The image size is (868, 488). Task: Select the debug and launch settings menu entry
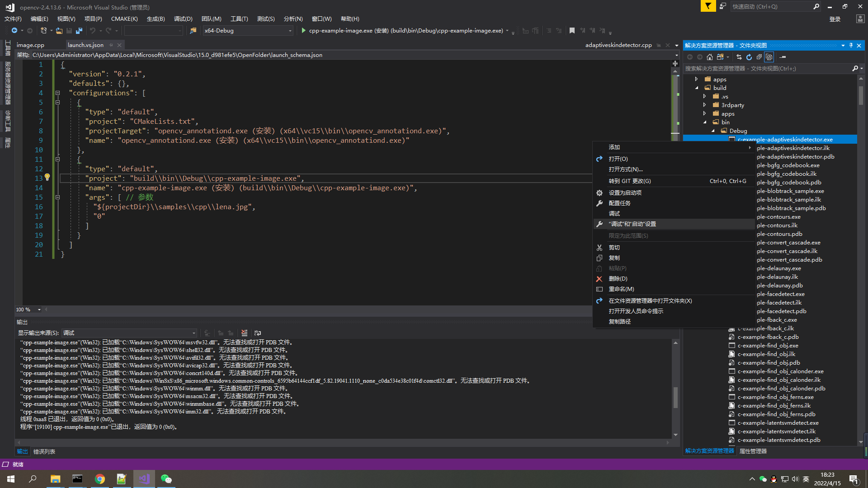[x=632, y=224]
